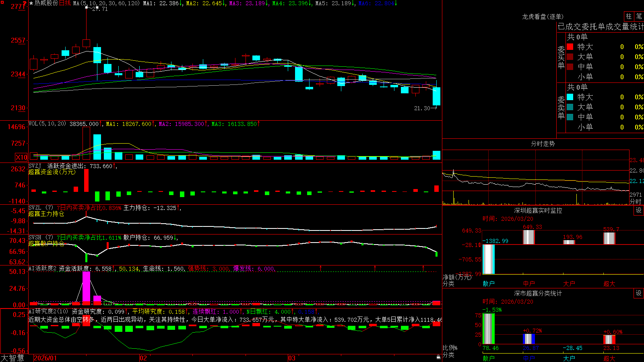Open 设 settings for 深圳超赢实时监控
The image size is (644, 362).
tap(638, 210)
